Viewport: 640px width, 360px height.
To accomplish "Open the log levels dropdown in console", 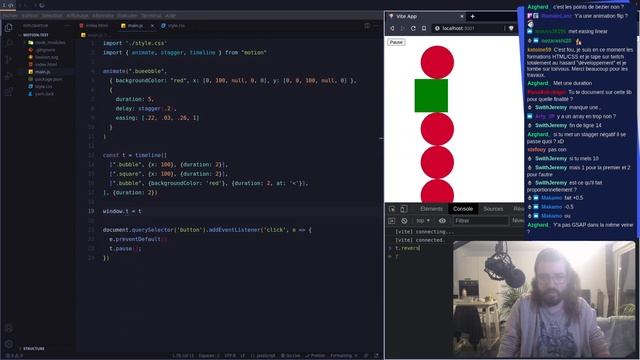I will (518, 221).
